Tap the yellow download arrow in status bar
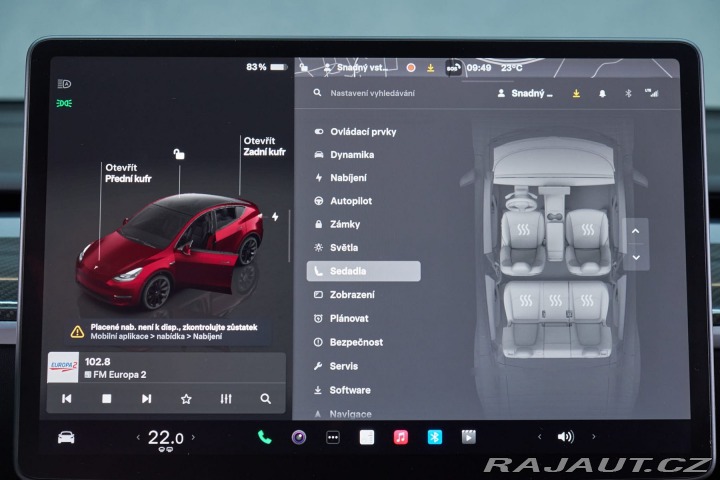Viewport: 720px width, 480px height. [x=430, y=68]
